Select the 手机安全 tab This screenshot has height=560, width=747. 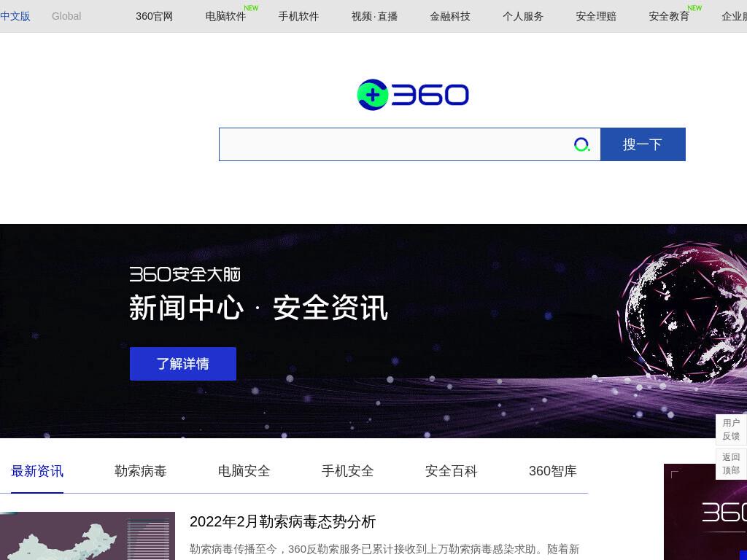point(347,471)
